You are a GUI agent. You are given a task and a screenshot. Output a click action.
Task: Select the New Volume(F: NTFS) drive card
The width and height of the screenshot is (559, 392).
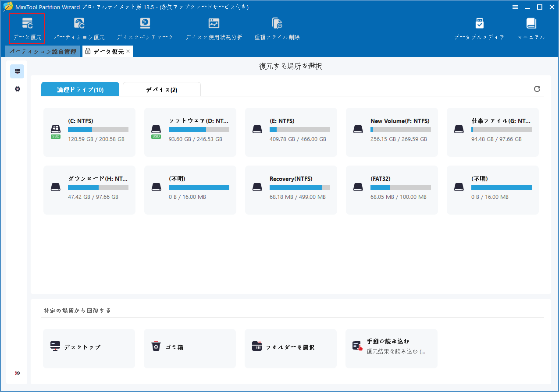tap(392, 132)
